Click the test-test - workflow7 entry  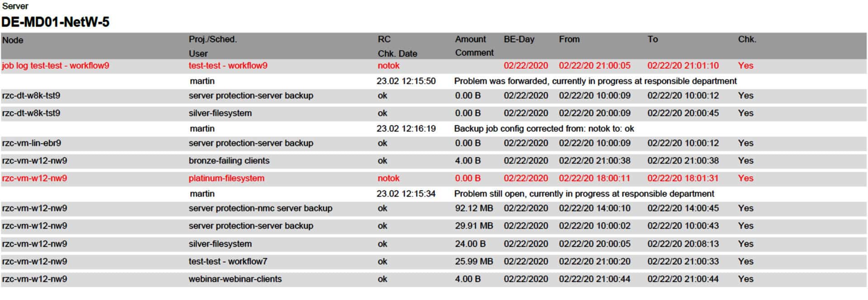228,262
